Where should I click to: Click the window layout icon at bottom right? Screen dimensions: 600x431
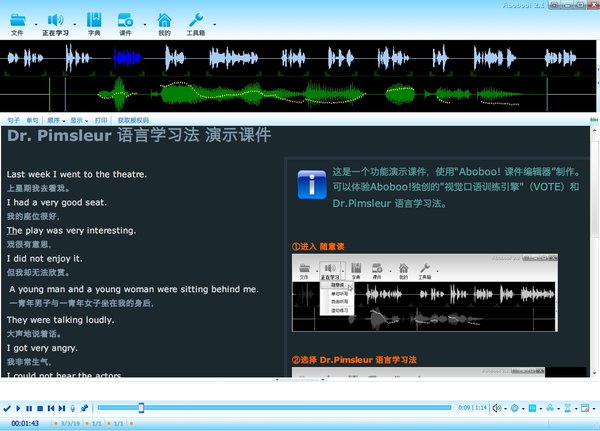point(585,408)
